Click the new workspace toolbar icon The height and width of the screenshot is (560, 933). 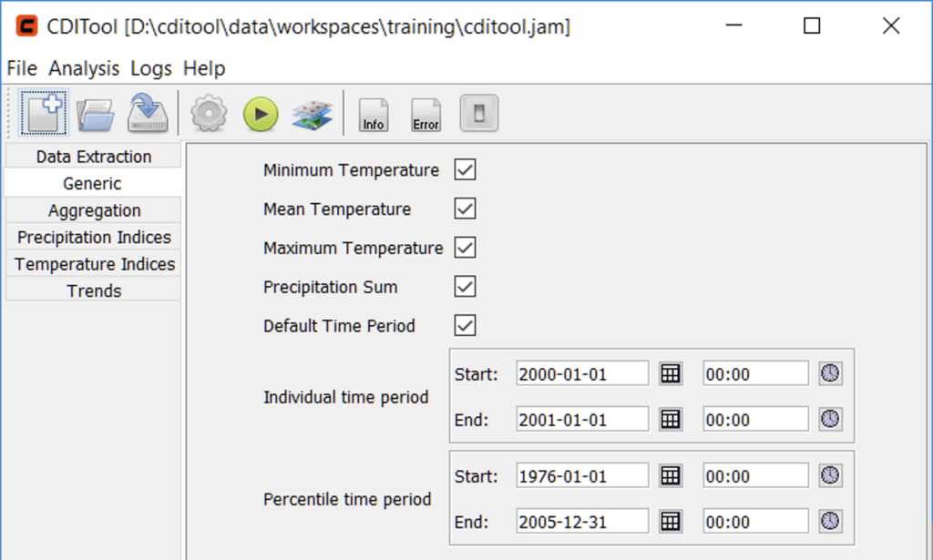click(x=41, y=114)
